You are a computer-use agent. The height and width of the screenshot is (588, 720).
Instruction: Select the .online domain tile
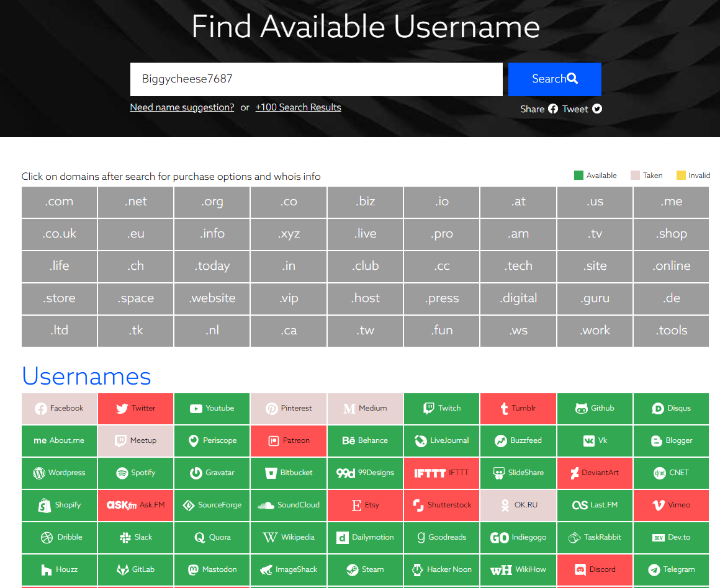pyautogui.click(x=672, y=266)
